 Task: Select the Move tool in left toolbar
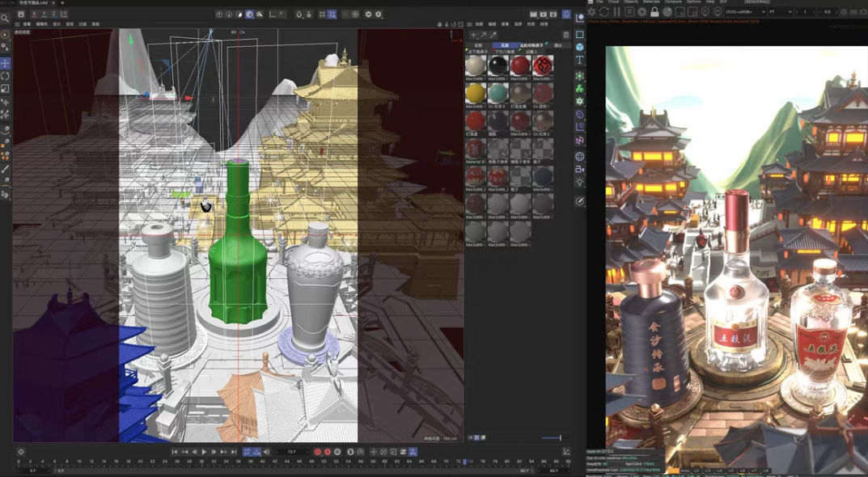pos(6,63)
